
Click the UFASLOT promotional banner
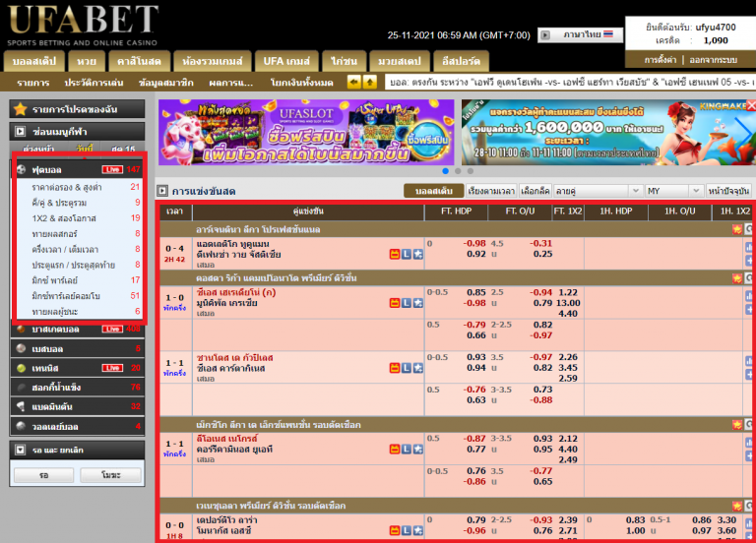[306, 132]
